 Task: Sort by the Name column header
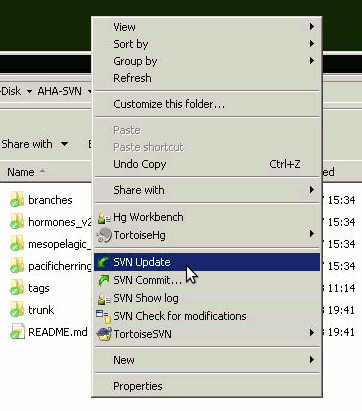pyautogui.click(x=21, y=172)
